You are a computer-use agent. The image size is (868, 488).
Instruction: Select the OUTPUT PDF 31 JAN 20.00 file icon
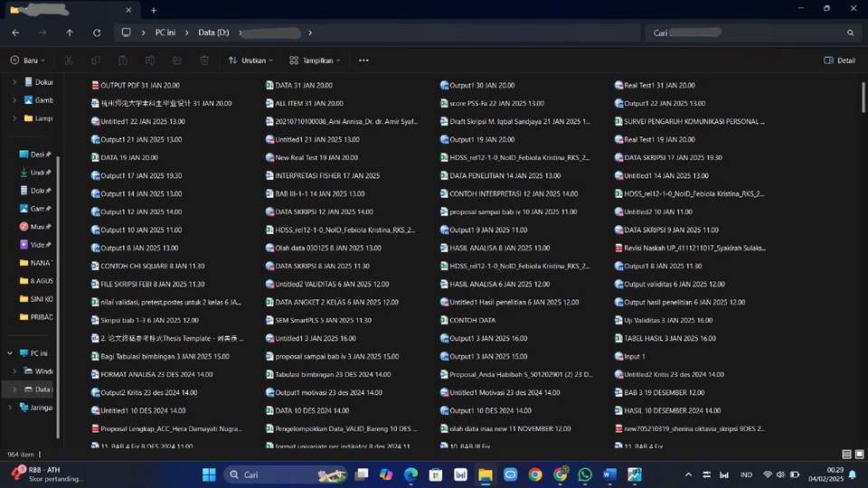(x=95, y=85)
